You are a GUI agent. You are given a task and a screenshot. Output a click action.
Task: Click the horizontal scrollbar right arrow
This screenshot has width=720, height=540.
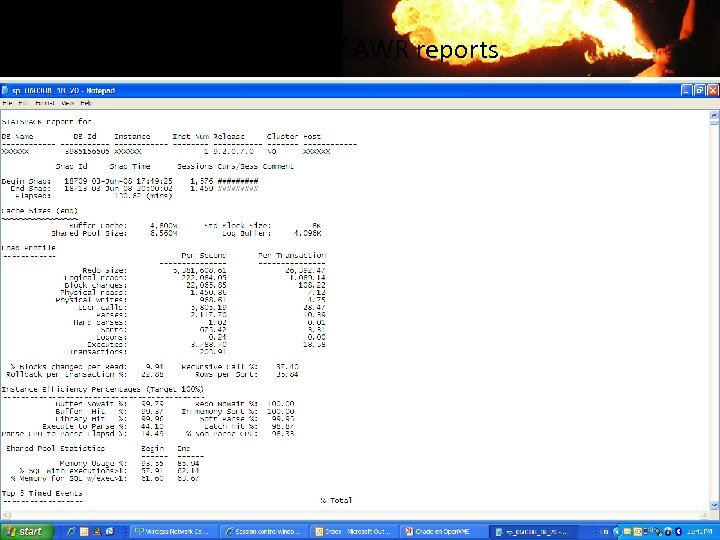click(x=705, y=515)
